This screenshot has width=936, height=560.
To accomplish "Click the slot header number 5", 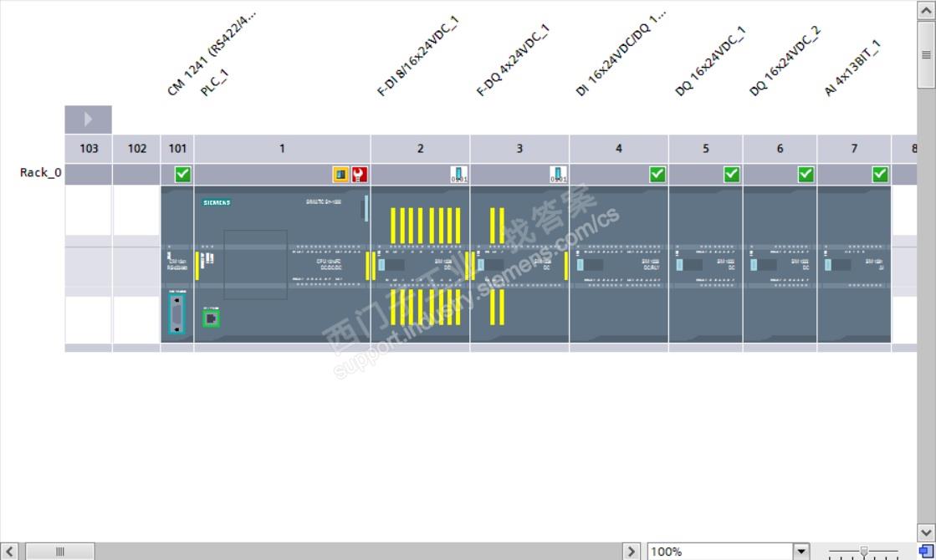I will click(x=706, y=149).
